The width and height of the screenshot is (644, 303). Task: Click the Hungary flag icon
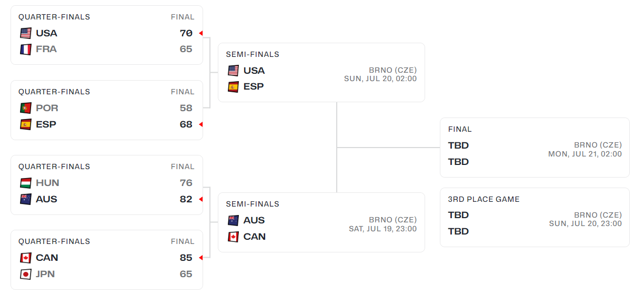point(25,183)
